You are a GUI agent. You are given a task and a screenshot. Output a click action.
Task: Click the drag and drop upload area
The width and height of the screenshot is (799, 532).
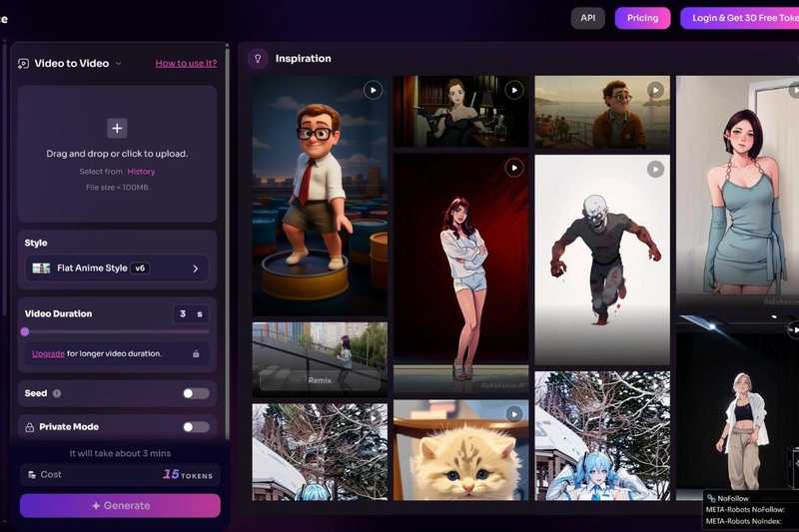coord(117,154)
